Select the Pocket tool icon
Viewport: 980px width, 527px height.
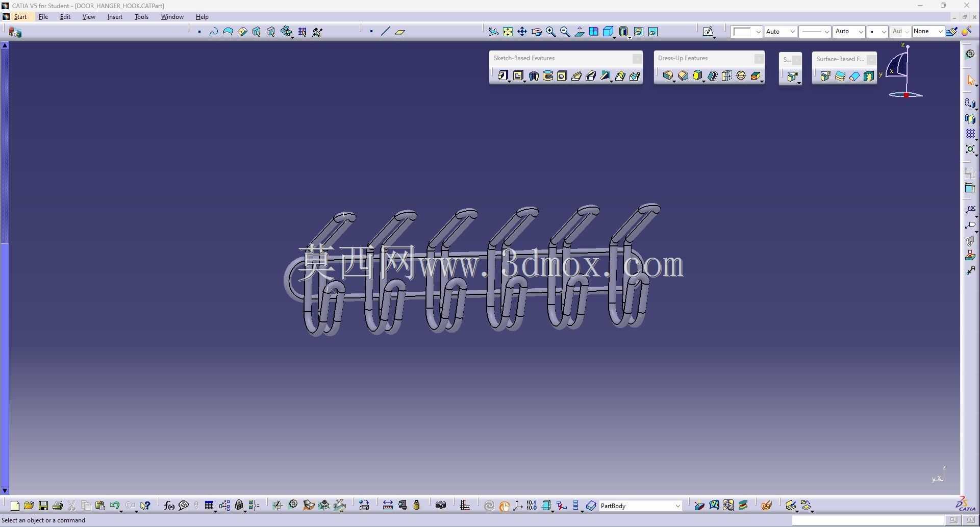coord(518,76)
